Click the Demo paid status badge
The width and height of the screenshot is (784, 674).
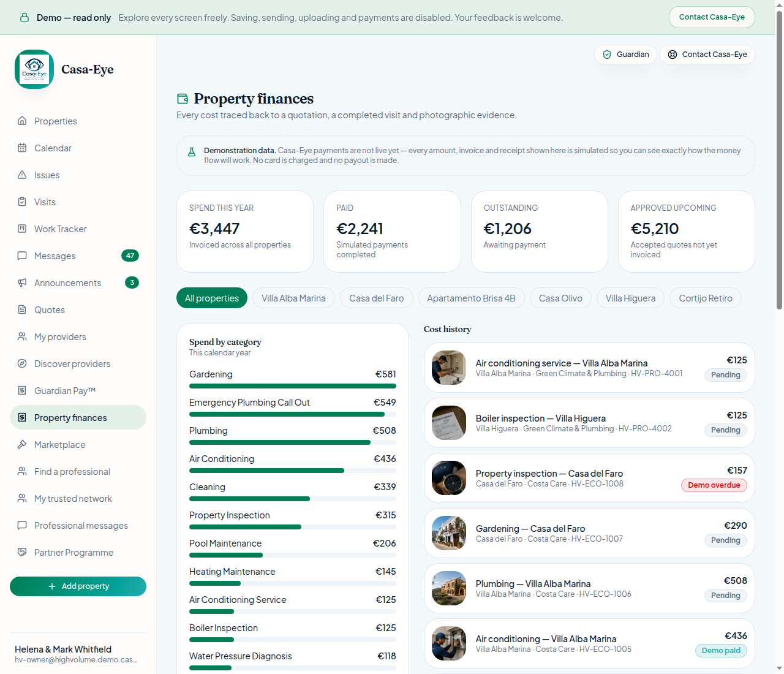click(721, 651)
